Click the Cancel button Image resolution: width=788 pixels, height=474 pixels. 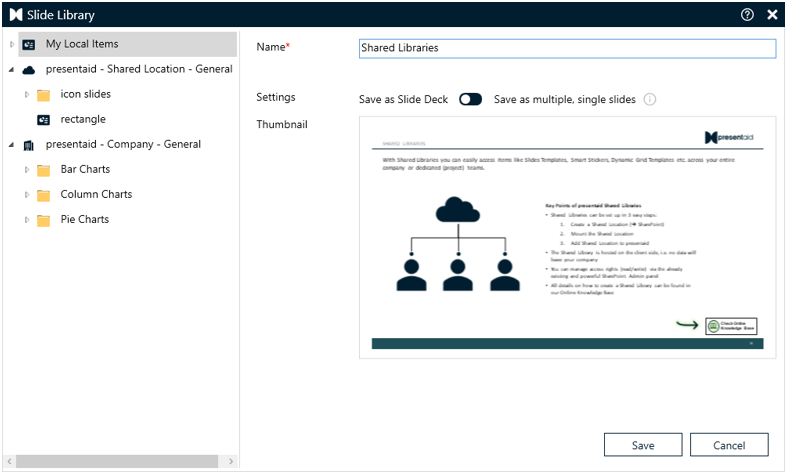(729, 445)
